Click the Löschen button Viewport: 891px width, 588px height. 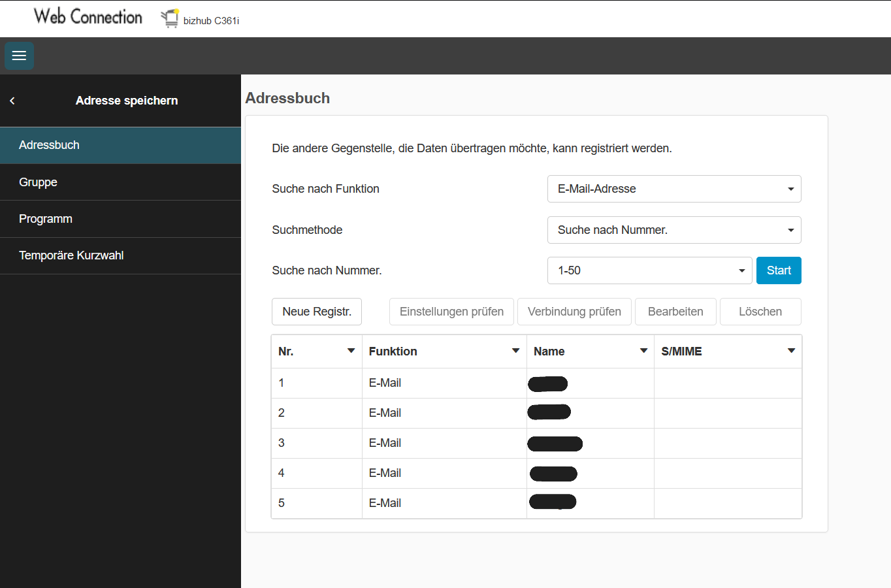coord(760,312)
